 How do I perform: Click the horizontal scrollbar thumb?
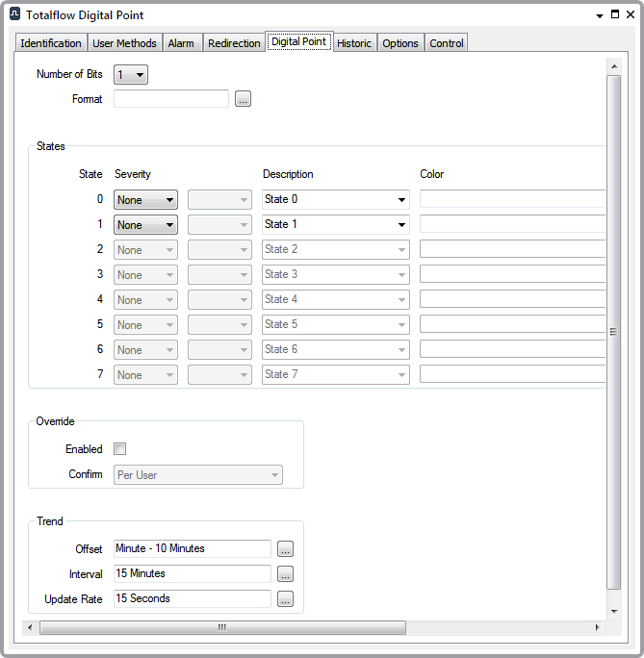[222, 628]
